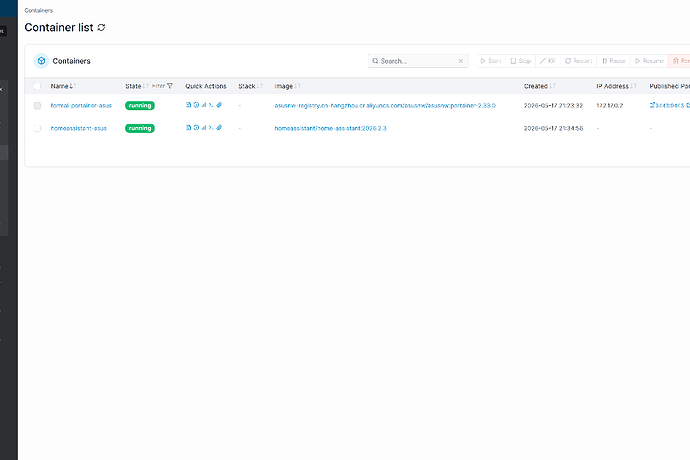Screen dimensions: 690x460
Task: Open logs for formal-portainer-asus container
Action: point(188,105)
